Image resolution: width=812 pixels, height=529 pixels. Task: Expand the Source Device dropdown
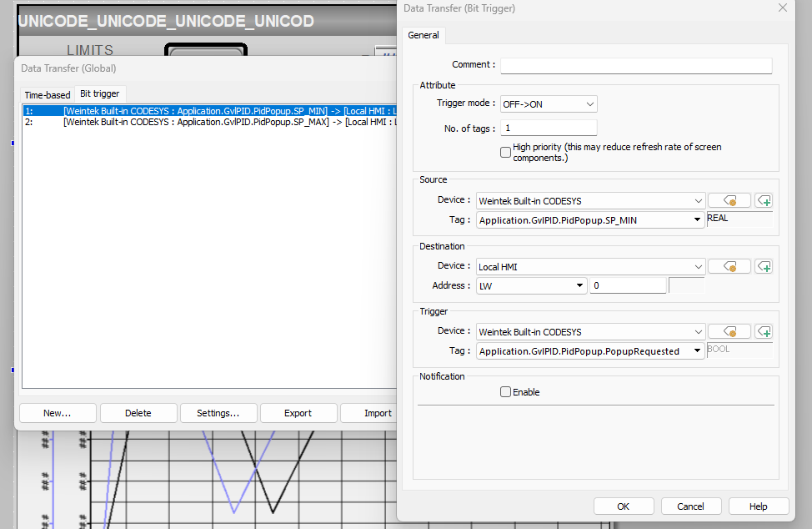pos(590,201)
